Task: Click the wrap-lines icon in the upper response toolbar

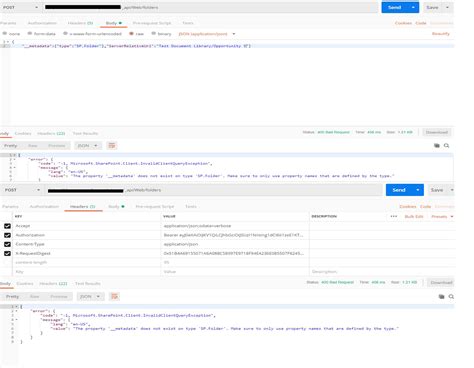Action: pyautogui.click(x=112, y=146)
